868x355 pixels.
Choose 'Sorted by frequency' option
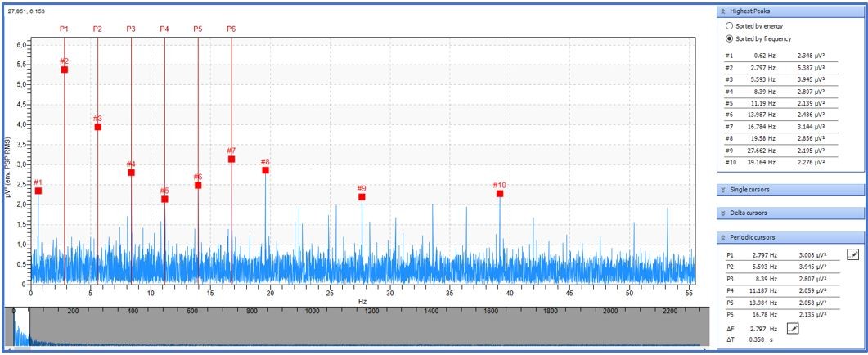[730, 38]
